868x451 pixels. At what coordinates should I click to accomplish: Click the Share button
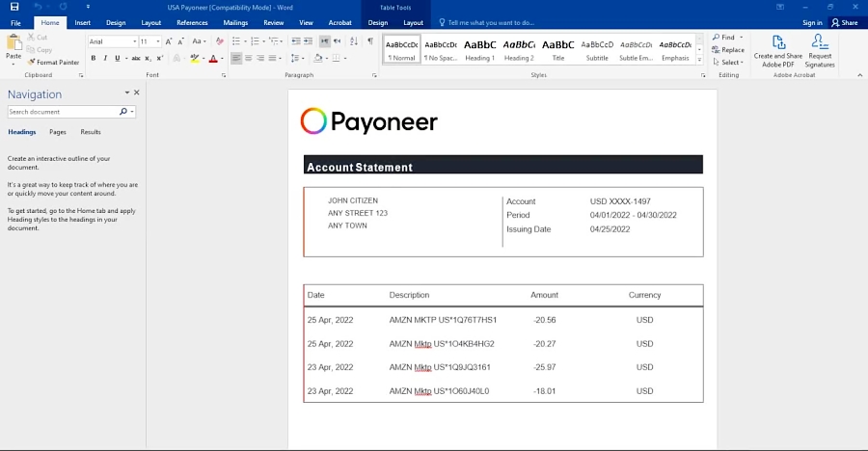[x=845, y=23]
